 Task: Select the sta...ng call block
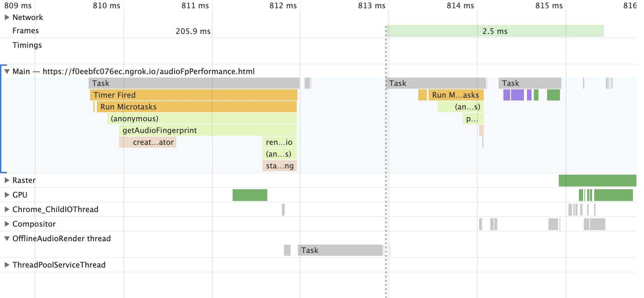click(x=279, y=166)
